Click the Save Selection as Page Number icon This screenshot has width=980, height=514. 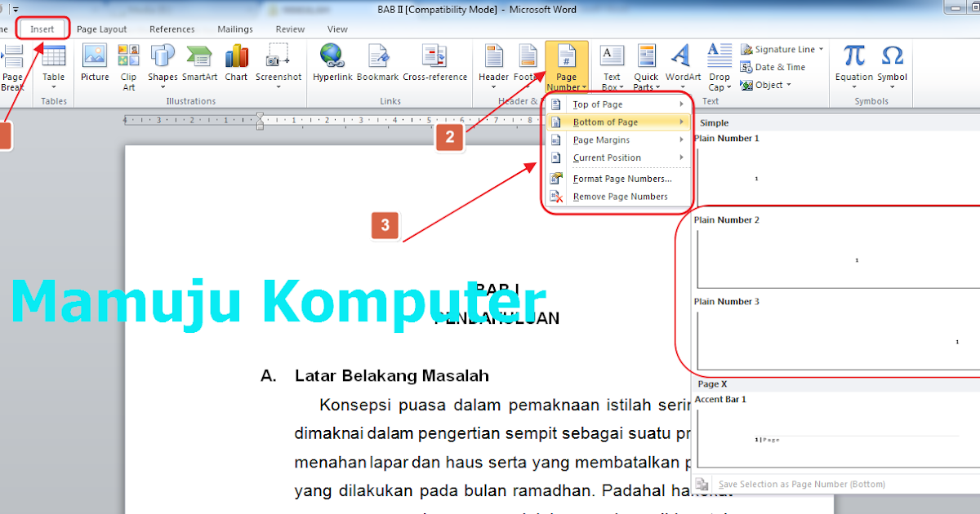(x=702, y=484)
